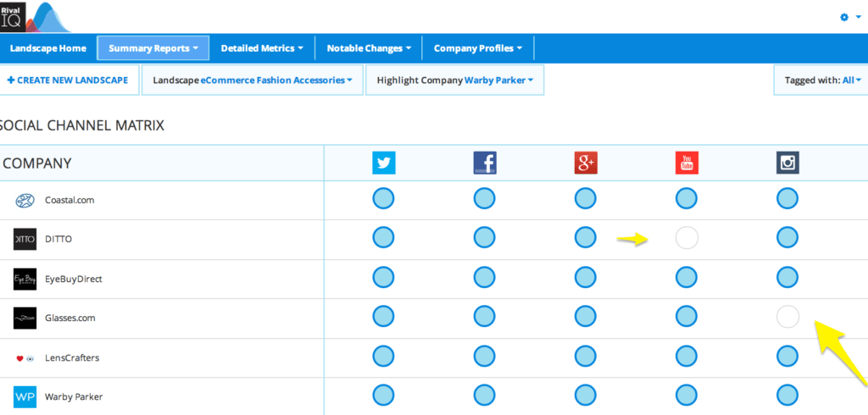The image size is (868, 415).
Task: Click Glasses.com Twitter circle
Action: [x=384, y=317]
